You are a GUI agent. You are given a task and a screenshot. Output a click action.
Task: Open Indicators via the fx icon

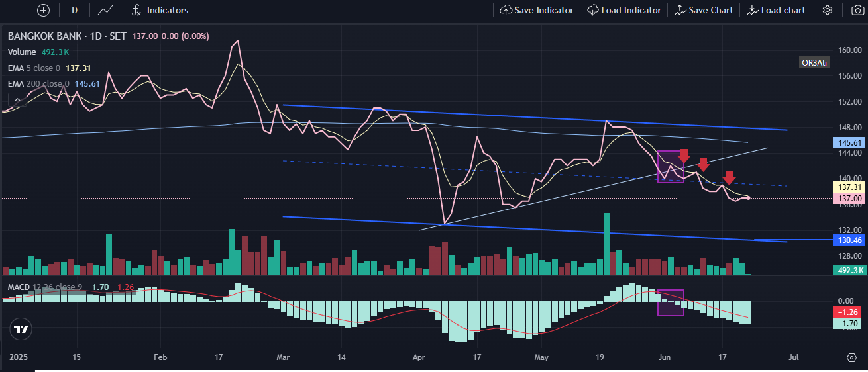pos(136,10)
